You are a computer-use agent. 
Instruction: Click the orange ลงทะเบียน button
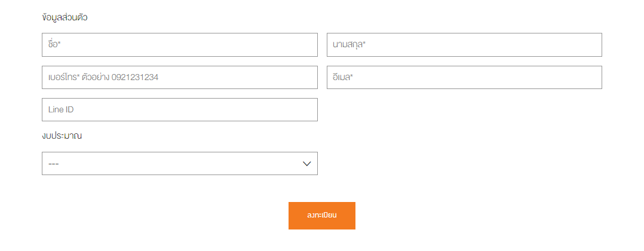pos(321,216)
